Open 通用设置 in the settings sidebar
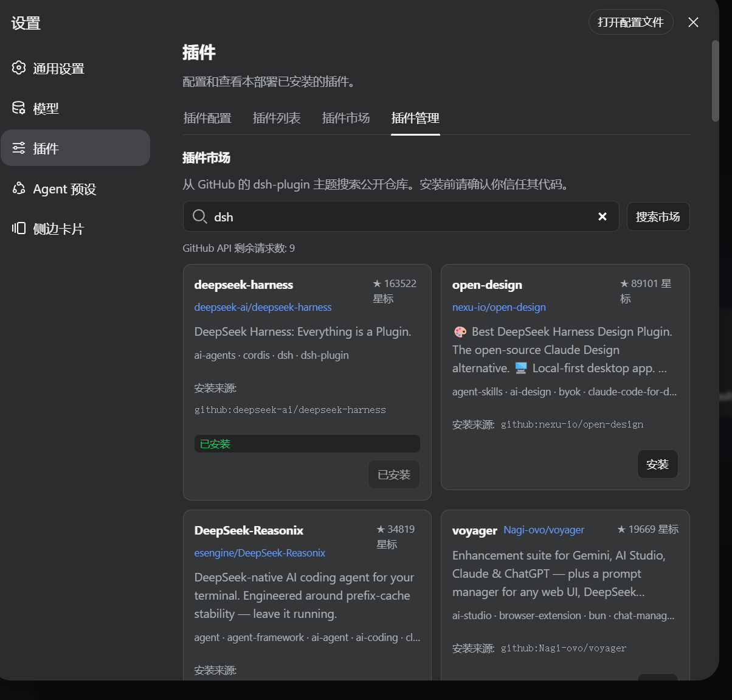Image resolution: width=732 pixels, height=700 pixels. [75, 68]
